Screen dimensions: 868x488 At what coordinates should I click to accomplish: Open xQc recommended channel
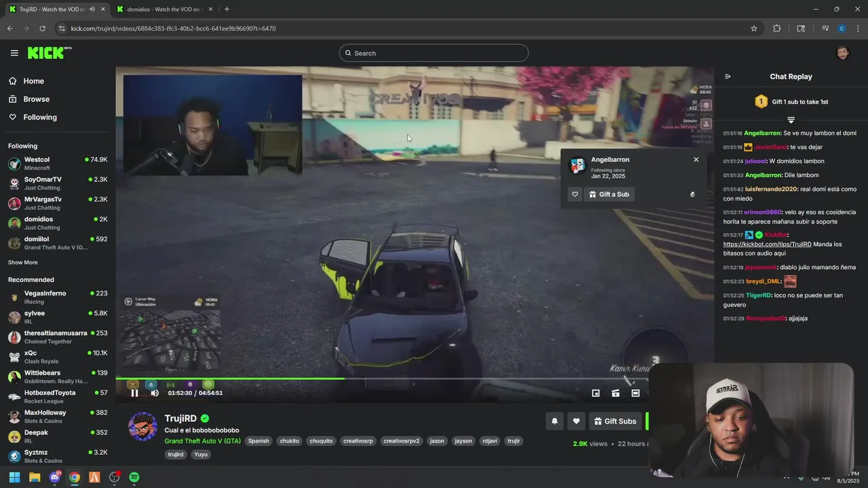tap(58, 357)
